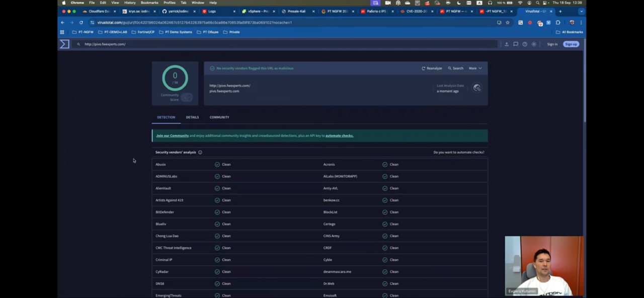The image size is (644, 298).
Task: Click the info icon beside Security vendors' analysis
Action: [200, 153]
